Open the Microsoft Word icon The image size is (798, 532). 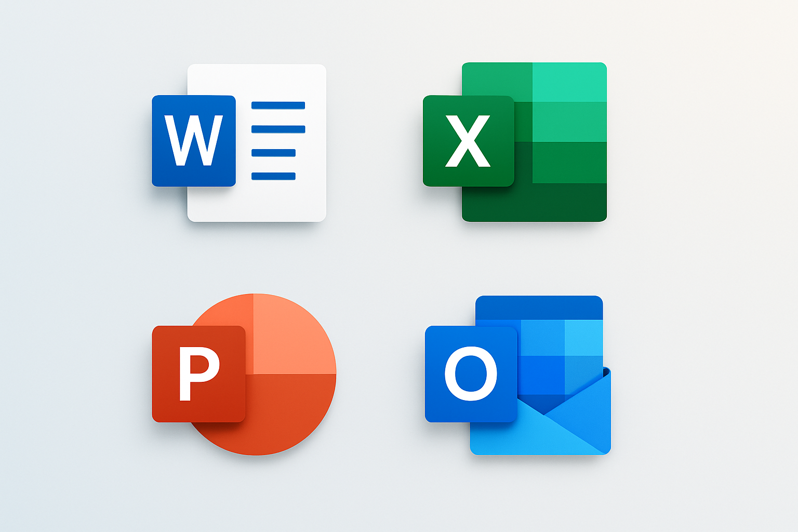(x=239, y=143)
